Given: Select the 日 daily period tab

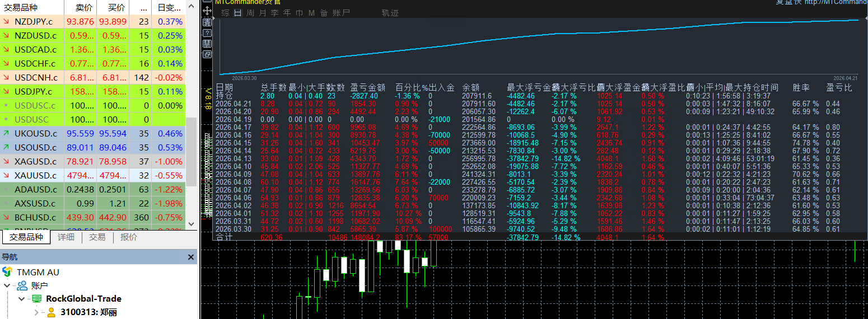Looking at the screenshot, I should point(238,13).
